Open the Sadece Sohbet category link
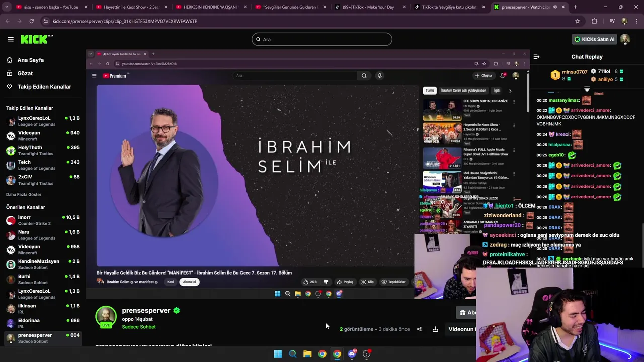This screenshot has height=362, width=644. point(139,327)
